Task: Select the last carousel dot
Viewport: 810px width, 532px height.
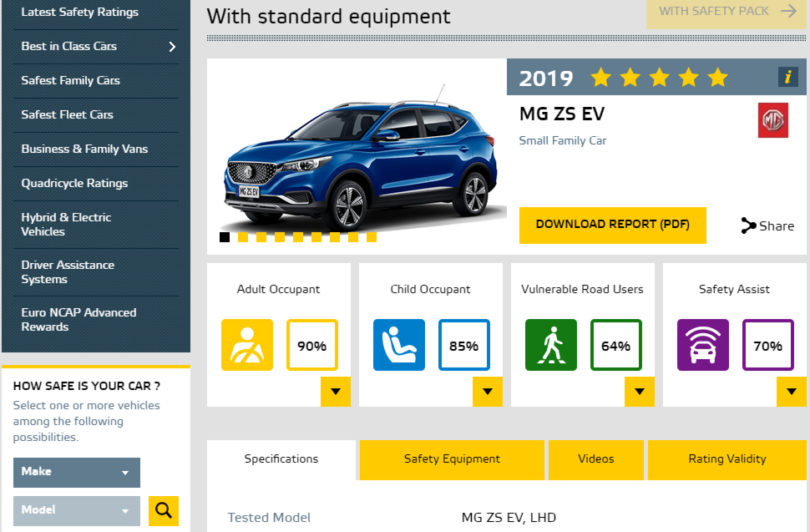Action: (372, 237)
